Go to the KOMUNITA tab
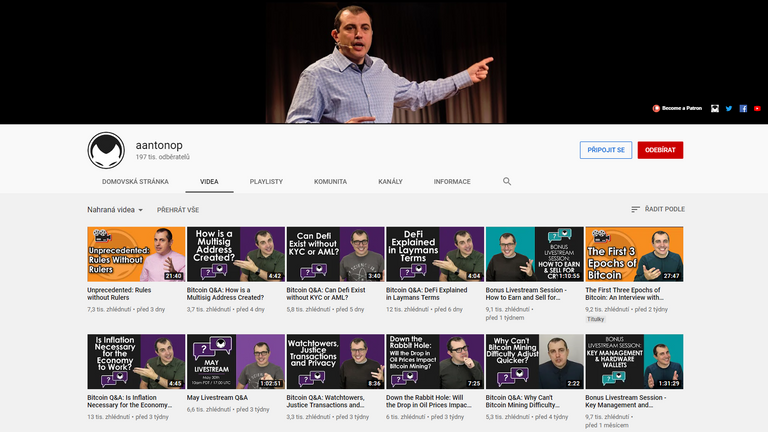Image resolution: width=768 pixels, height=432 pixels. tap(330, 182)
